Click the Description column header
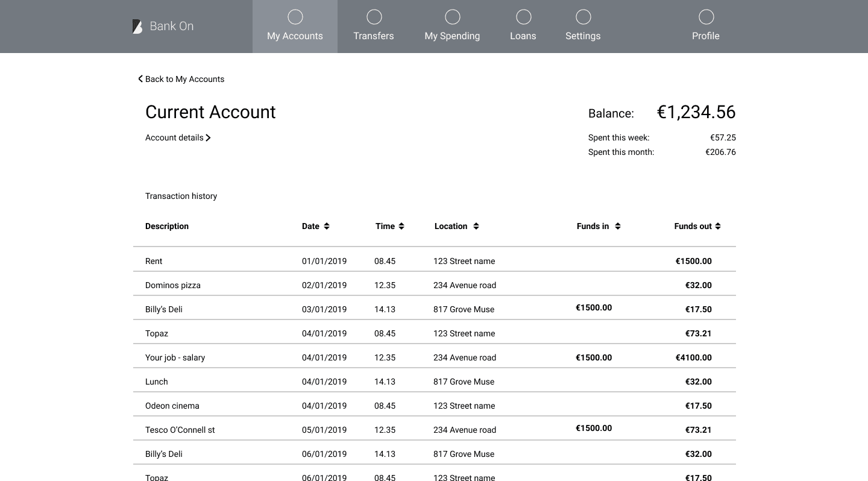The width and height of the screenshot is (868, 481). pyautogui.click(x=167, y=226)
